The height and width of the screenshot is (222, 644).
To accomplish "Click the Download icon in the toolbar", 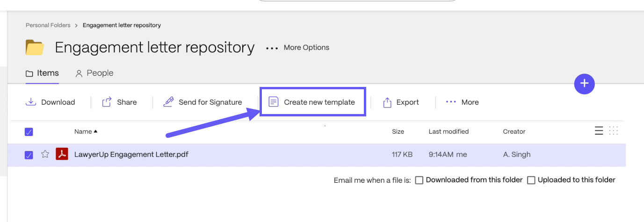I will click(x=31, y=102).
